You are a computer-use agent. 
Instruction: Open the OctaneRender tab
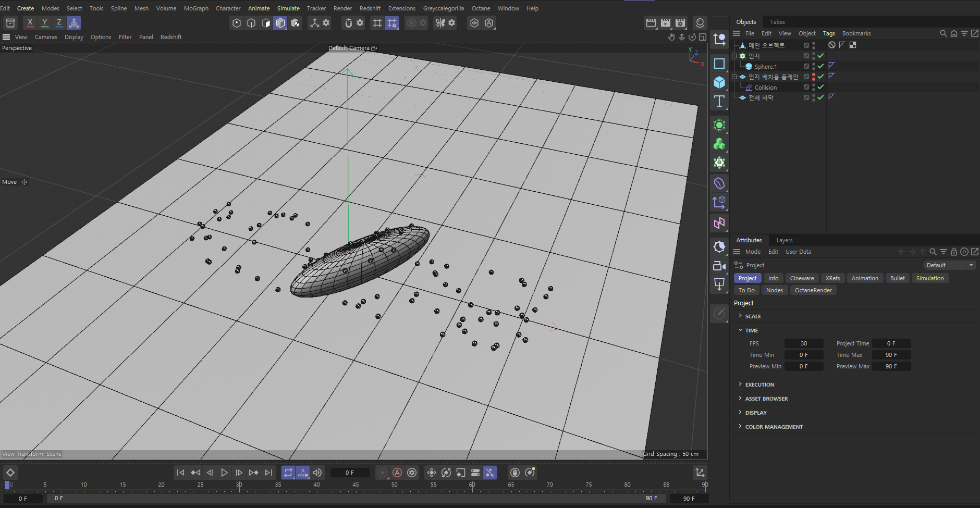point(813,290)
